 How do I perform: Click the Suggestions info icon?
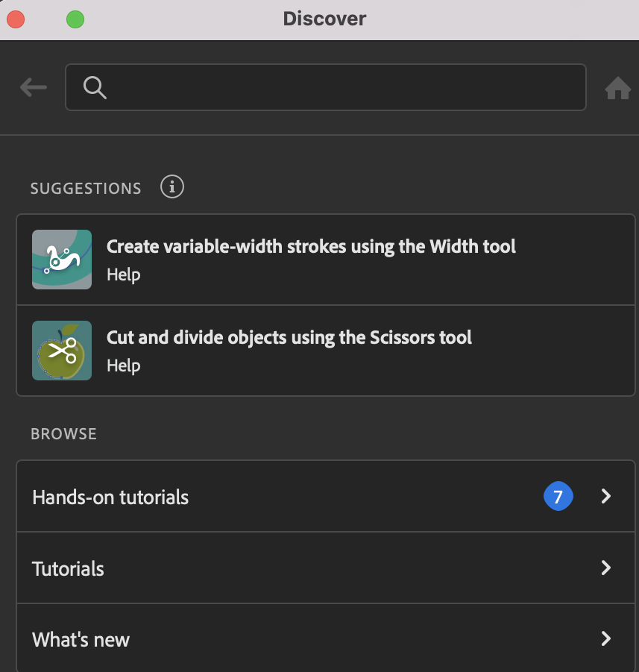(x=172, y=187)
